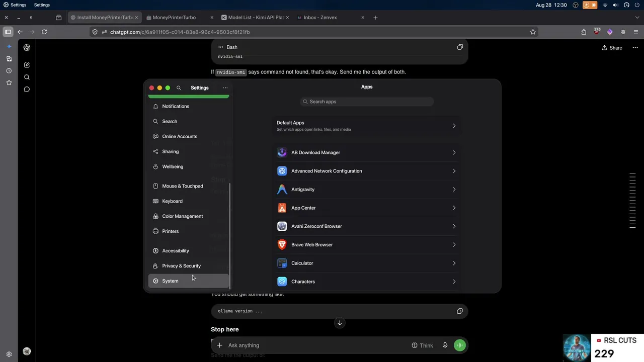Open Brave Web Browser app row
This screenshot has width=644, height=362.
click(367, 245)
